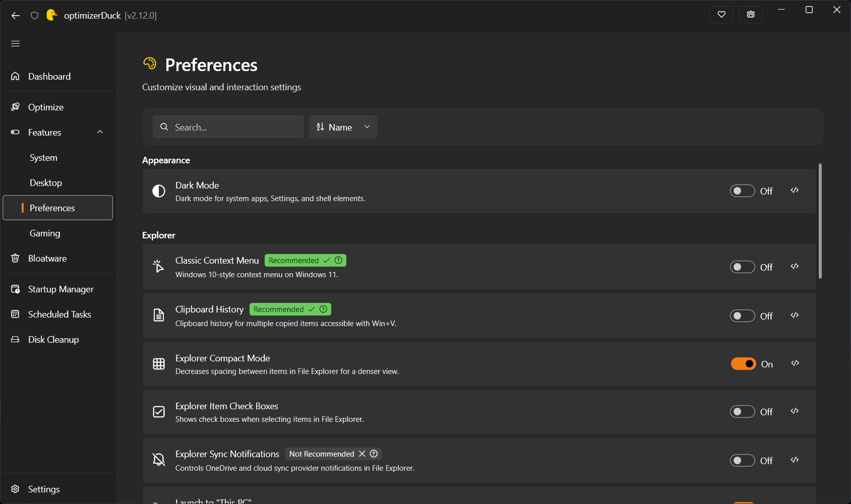This screenshot has height=504, width=851.
Task: Click the Dark Mode half-circle icon
Action: [x=159, y=191]
